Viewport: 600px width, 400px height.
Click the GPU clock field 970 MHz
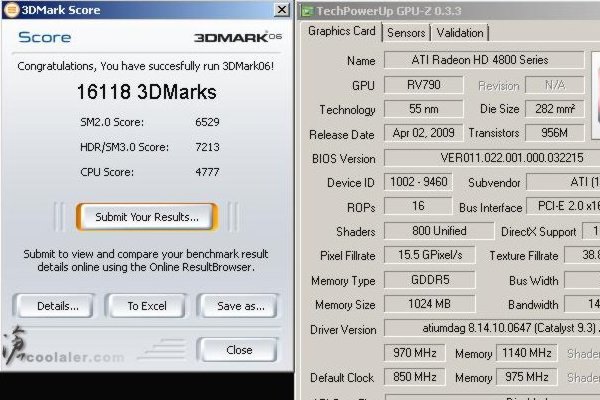[415, 353]
